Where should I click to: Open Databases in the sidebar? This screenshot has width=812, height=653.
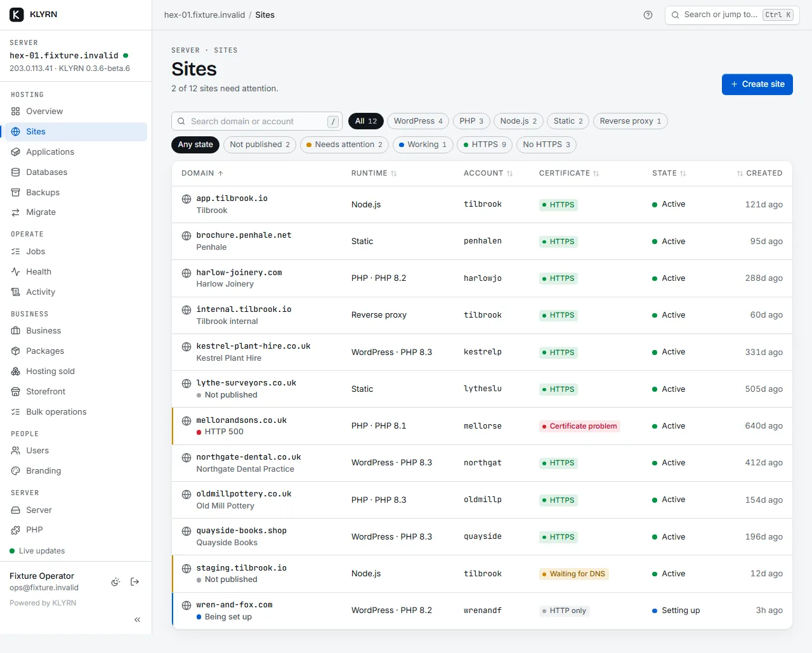tap(76, 172)
